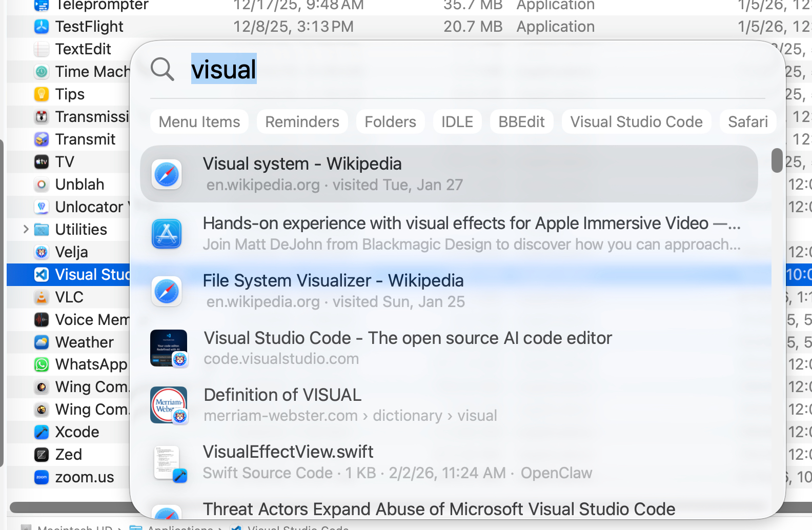Click the App Store icon for Hands-on result
Screen dimensions: 812x530
pos(167,234)
